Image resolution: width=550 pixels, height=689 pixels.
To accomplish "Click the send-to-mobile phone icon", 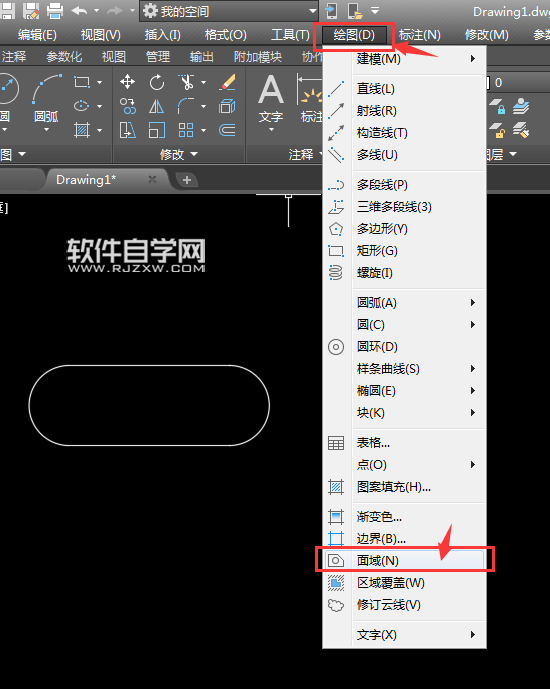I will [331, 11].
